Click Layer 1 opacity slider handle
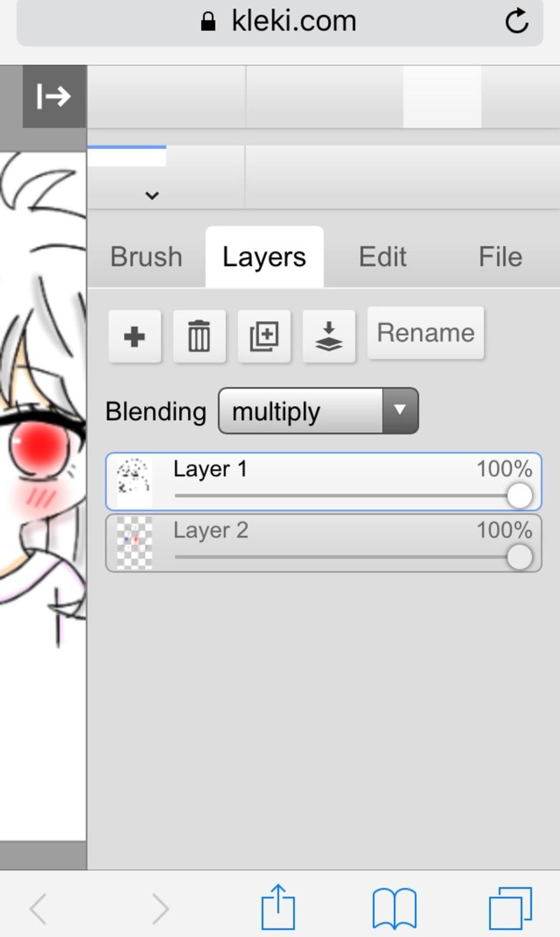The height and width of the screenshot is (937, 560). click(520, 496)
